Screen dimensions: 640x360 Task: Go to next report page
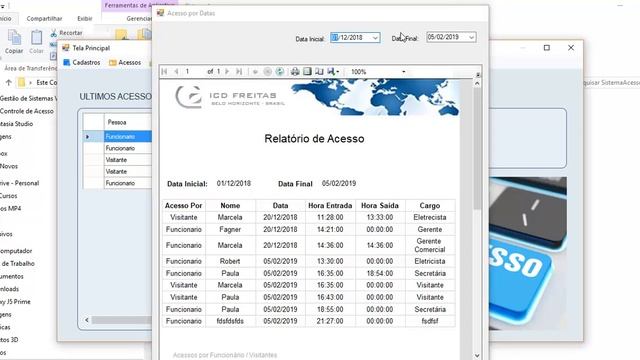click(227, 71)
